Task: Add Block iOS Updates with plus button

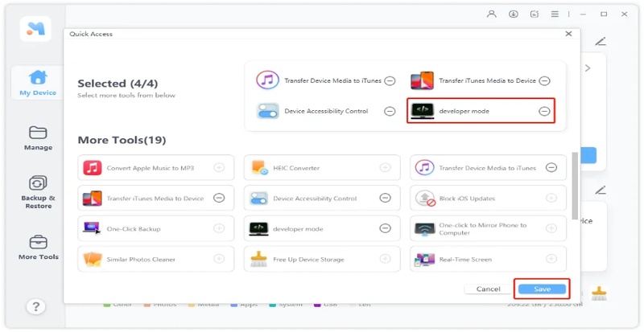Action: pyautogui.click(x=551, y=199)
